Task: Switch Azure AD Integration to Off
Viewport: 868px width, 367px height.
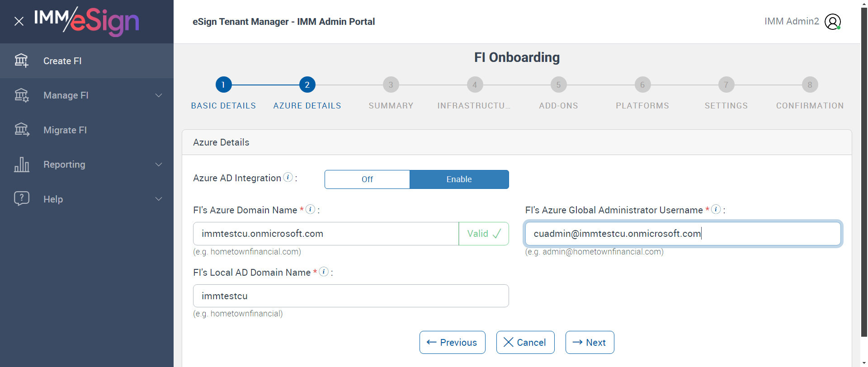Action: [x=367, y=179]
